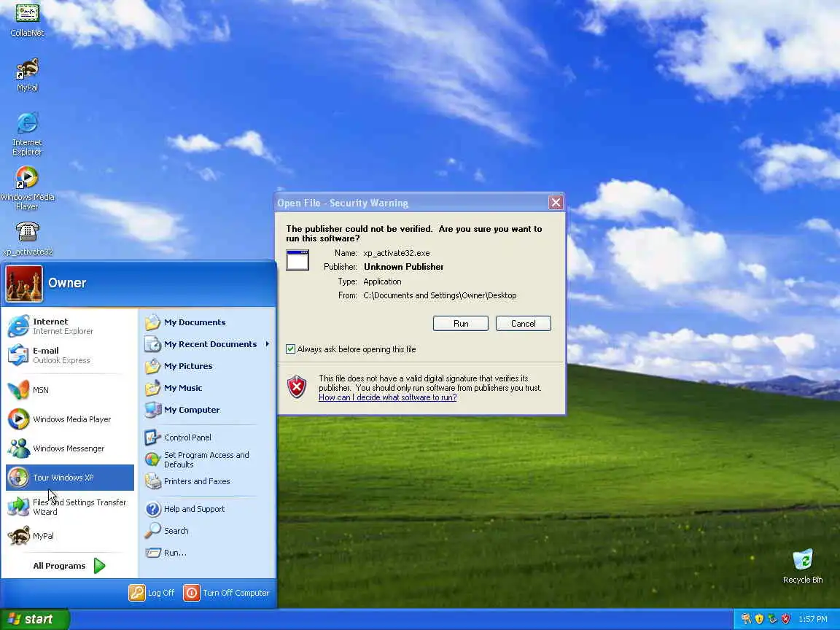Open the Run... dialog

207,552
